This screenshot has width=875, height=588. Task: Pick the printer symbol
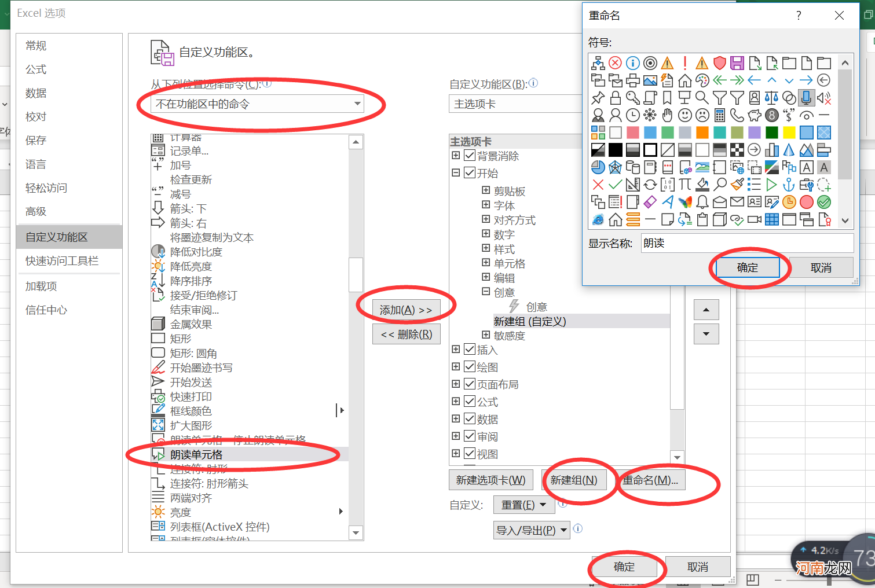click(x=632, y=80)
